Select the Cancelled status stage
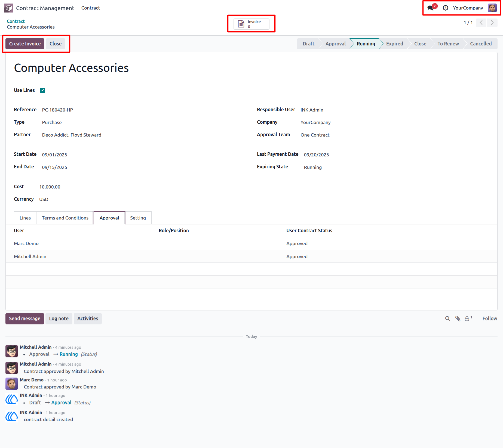503x448 pixels. 481,44
